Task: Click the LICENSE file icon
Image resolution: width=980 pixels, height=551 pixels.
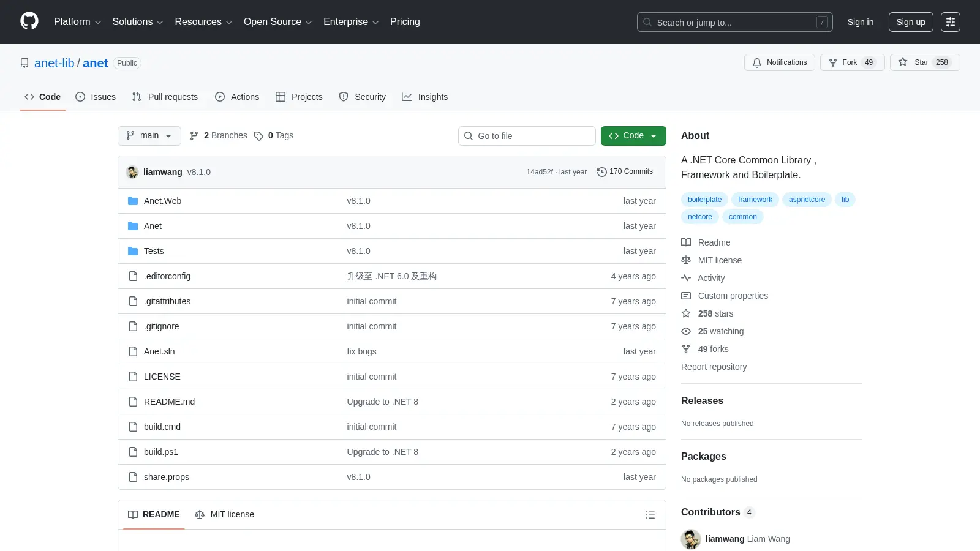Action: [133, 377]
